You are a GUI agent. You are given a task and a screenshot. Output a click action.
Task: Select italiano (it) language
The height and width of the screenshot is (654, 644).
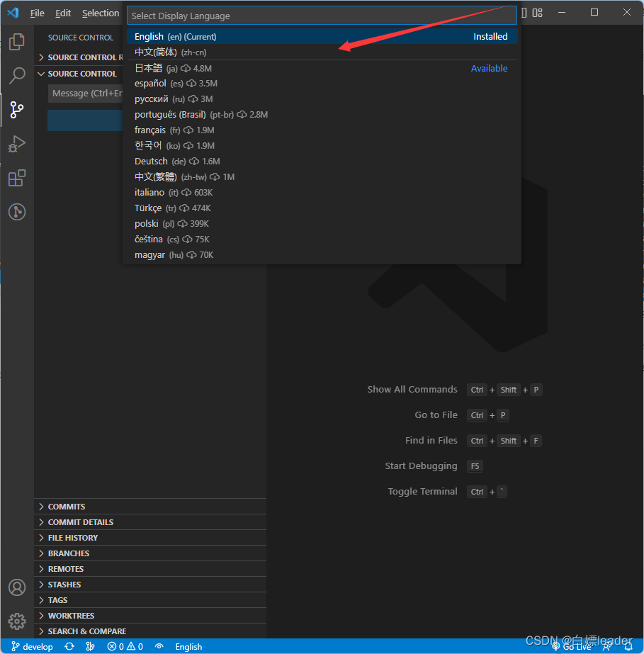(322, 192)
